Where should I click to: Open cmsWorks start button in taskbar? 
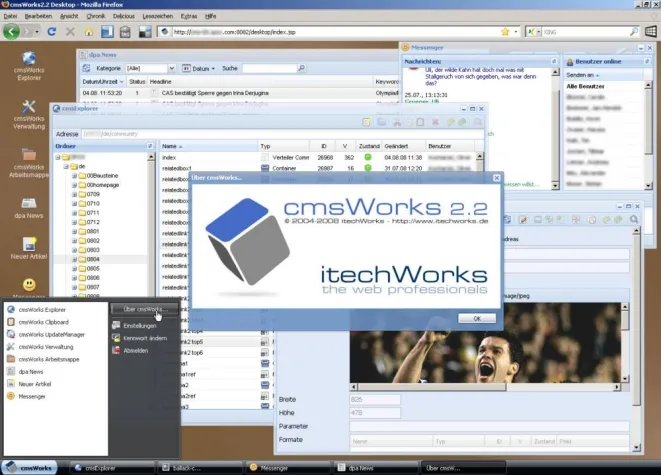pos(29,467)
